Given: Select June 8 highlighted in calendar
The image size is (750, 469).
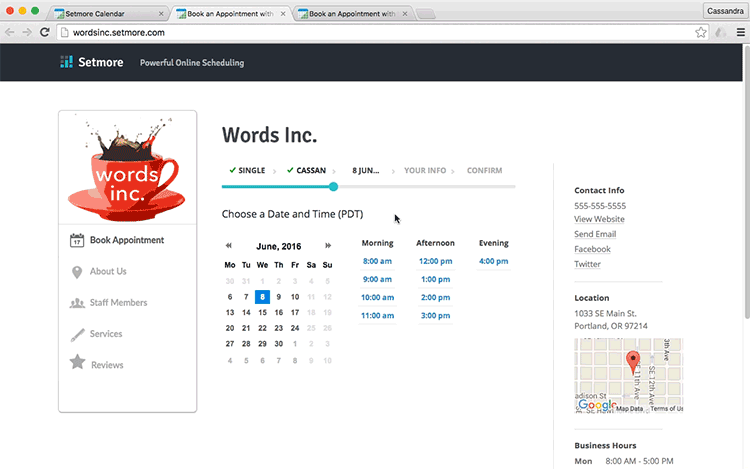Looking at the screenshot, I should (x=262, y=297).
